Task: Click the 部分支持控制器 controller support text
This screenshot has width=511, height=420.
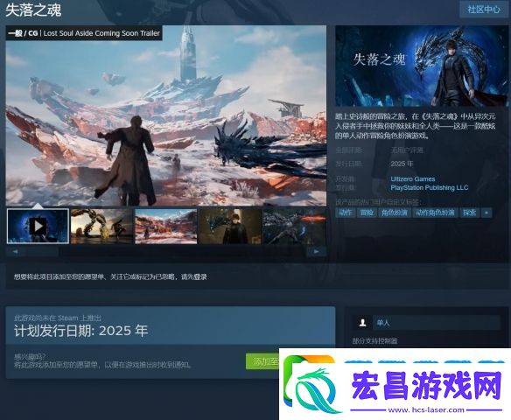Action: 374,341
